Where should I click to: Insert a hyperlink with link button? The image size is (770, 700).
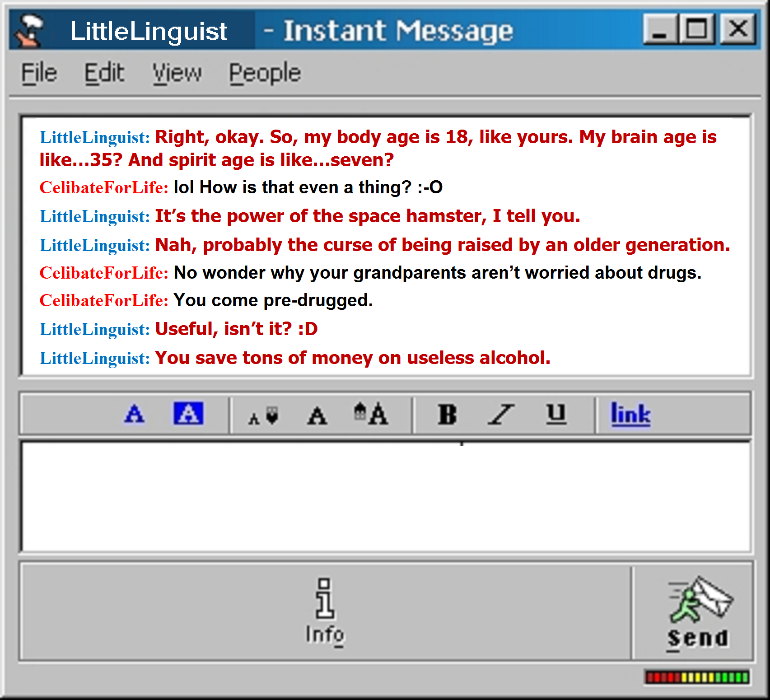click(630, 414)
